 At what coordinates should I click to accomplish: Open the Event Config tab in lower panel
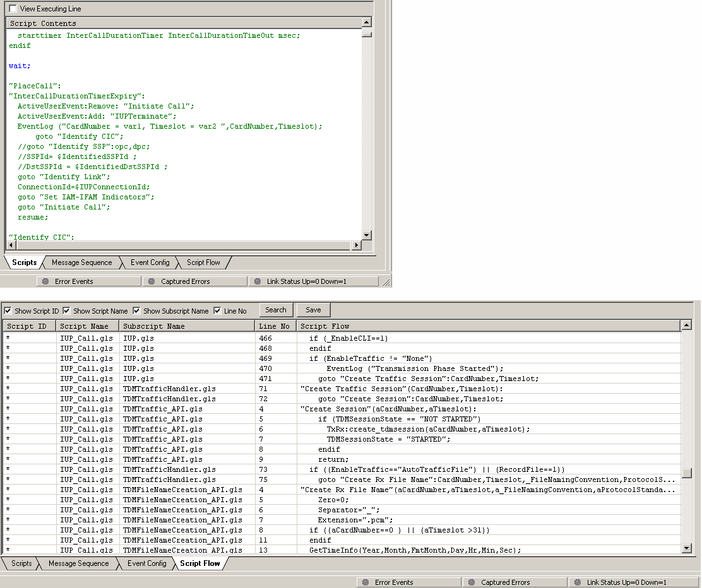coord(146,563)
